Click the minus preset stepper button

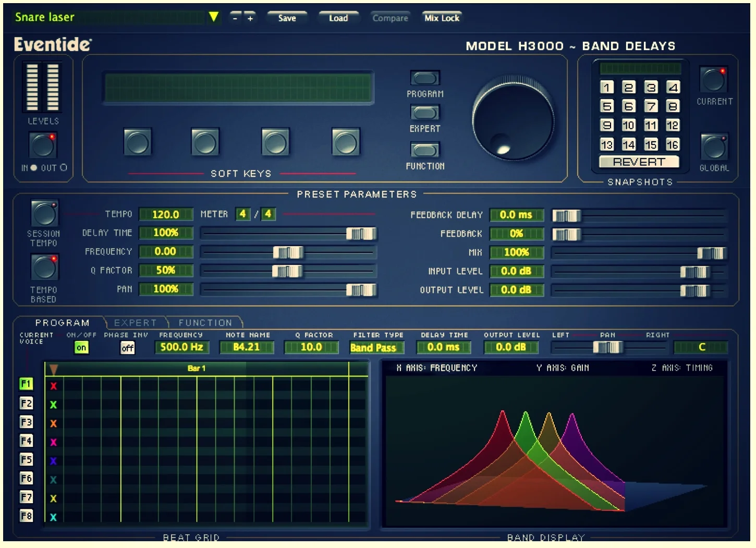pyautogui.click(x=236, y=18)
